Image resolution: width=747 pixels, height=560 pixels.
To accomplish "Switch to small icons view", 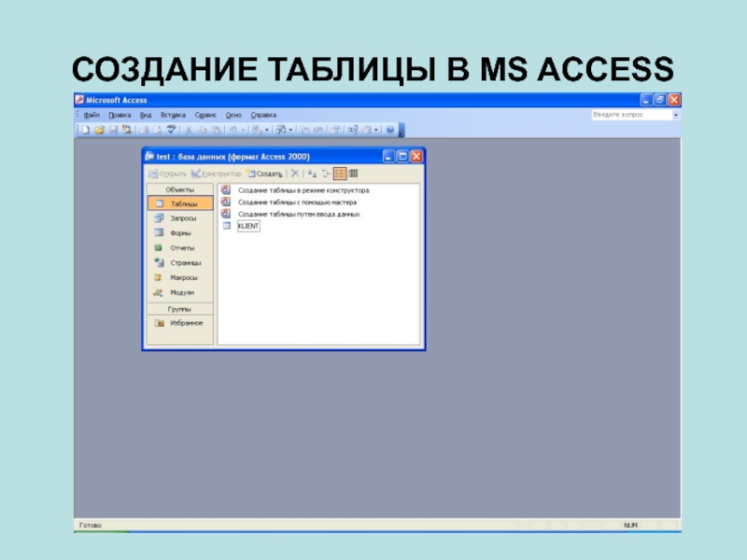I will tap(326, 173).
